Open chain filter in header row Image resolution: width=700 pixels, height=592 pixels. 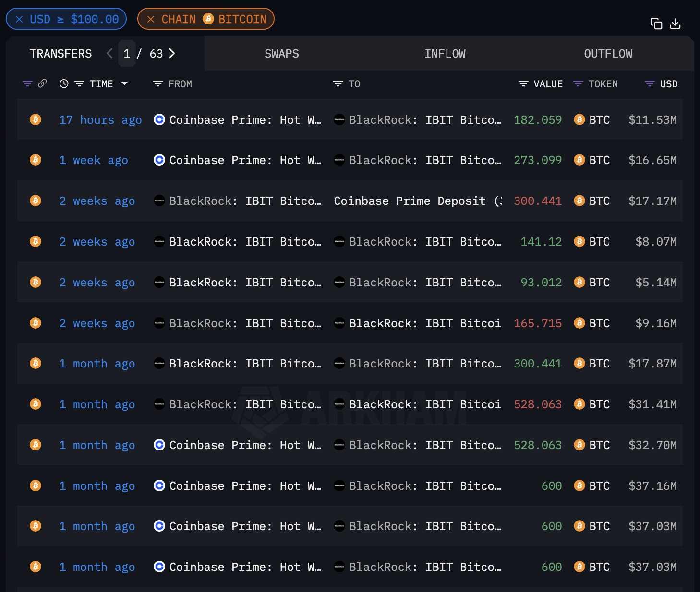click(27, 84)
